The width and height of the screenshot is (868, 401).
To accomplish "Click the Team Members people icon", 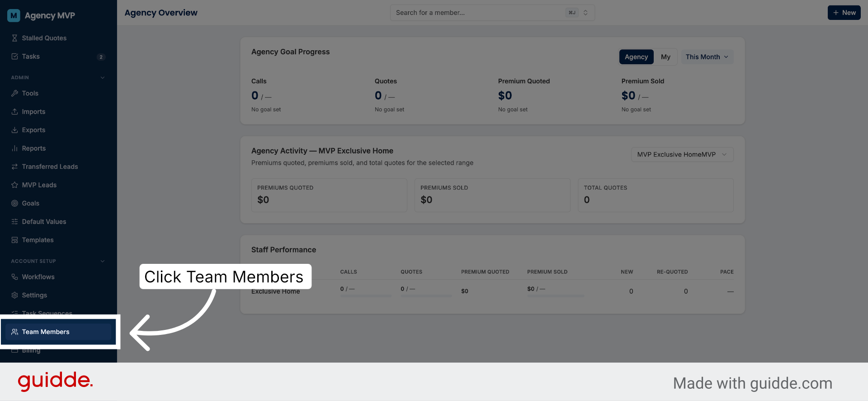I will tap(14, 332).
